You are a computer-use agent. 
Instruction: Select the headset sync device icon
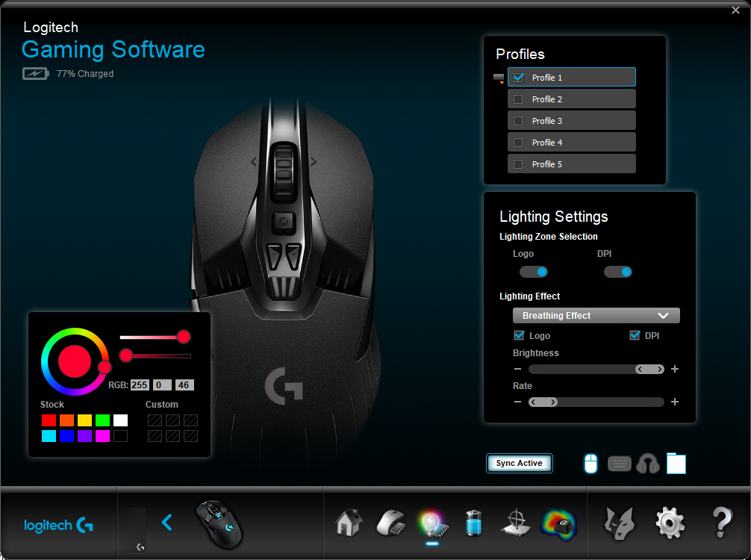(647, 463)
